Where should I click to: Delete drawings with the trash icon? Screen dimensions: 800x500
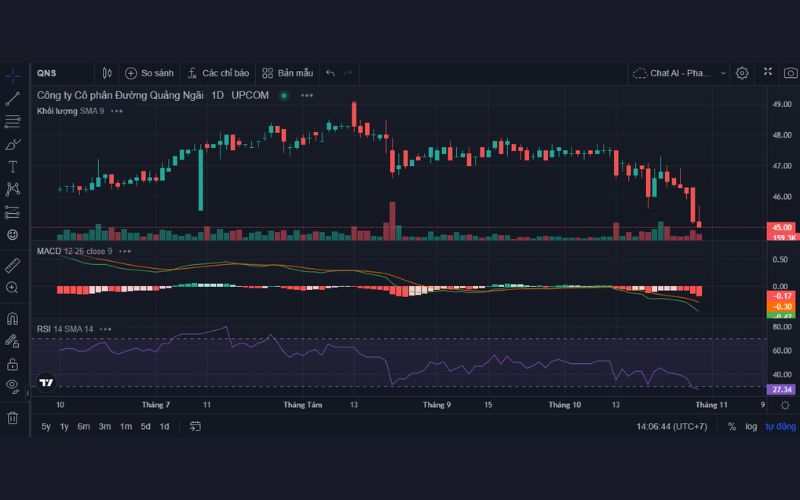pos(13,417)
